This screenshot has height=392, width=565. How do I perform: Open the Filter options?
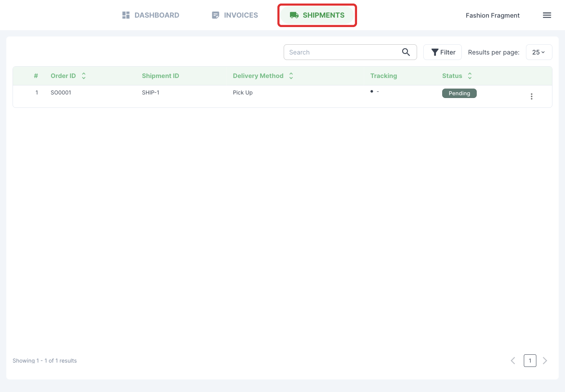pyautogui.click(x=443, y=52)
